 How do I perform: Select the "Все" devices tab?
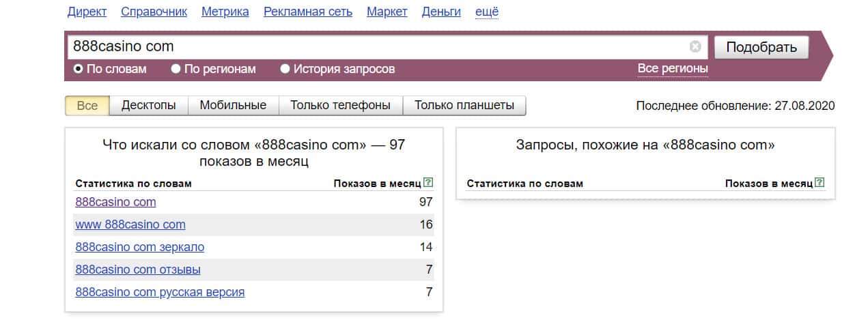tap(87, 106)
